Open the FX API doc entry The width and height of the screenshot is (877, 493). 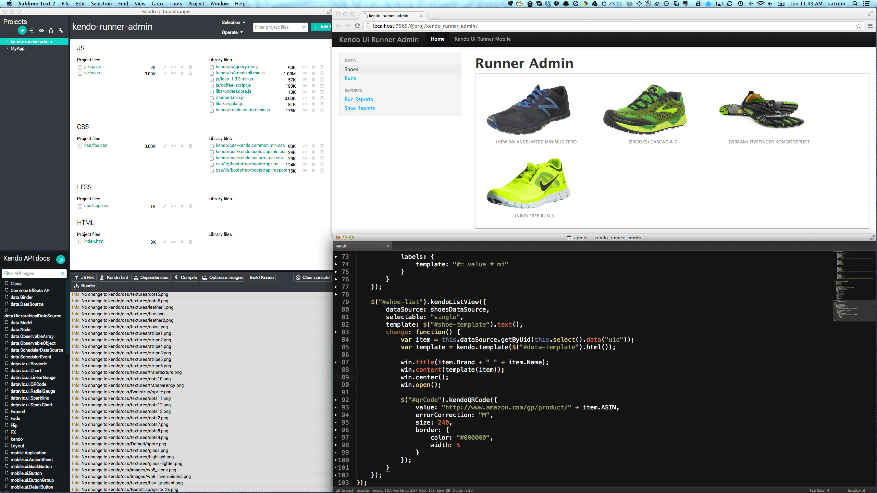click(13, 432)
